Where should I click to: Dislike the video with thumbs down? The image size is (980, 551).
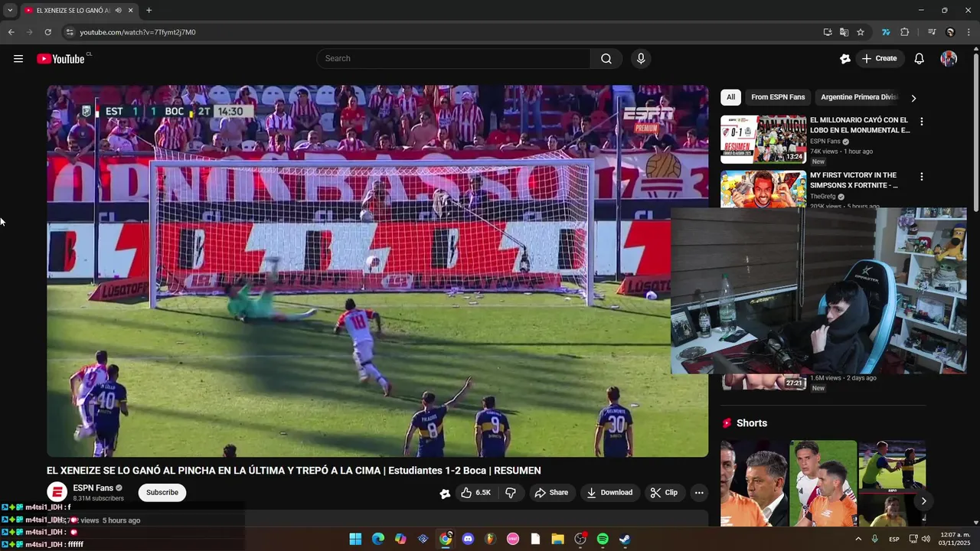coord(511,493)
